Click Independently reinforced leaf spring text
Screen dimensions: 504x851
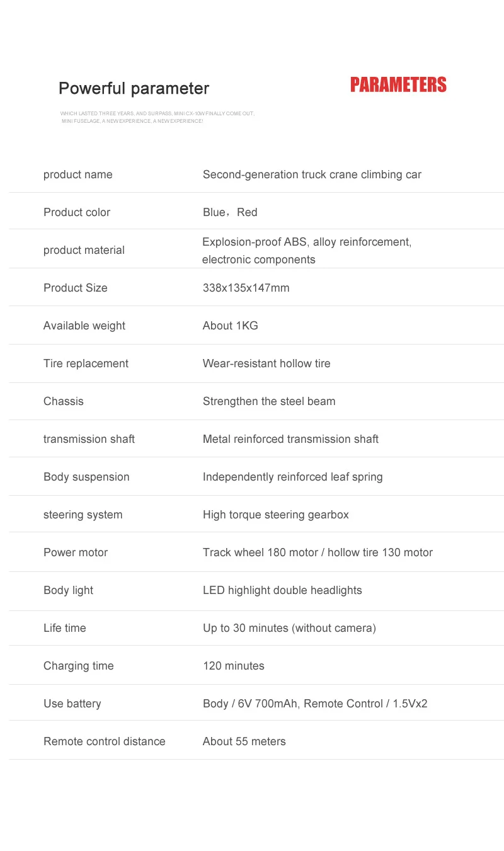point(293,477)
